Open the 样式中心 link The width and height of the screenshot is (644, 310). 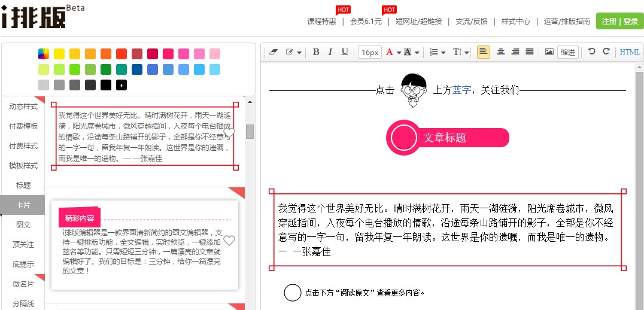515,22
